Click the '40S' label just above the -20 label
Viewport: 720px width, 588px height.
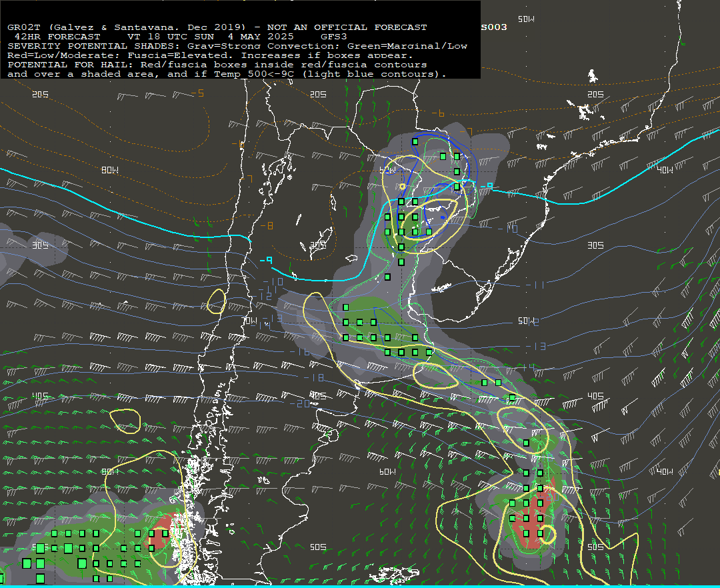pos(318,395)
